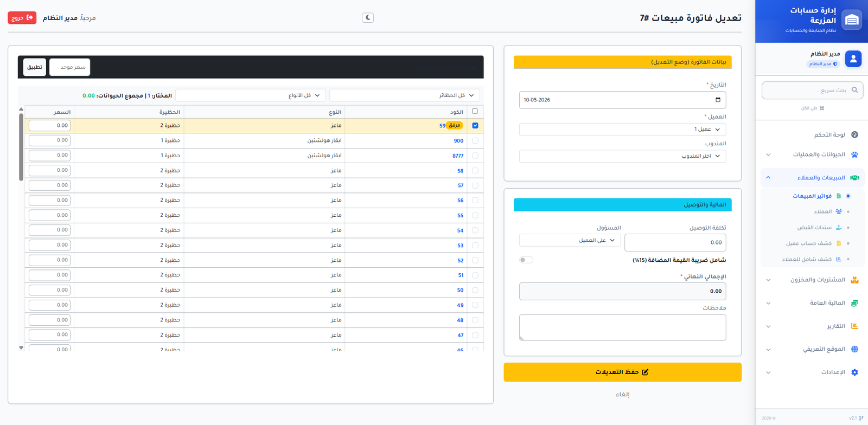Screen dimensions: 868x425
Task: Click the attached (مرفق) badge on row 59
Action: pyautogui.click(x=455, y=125)
